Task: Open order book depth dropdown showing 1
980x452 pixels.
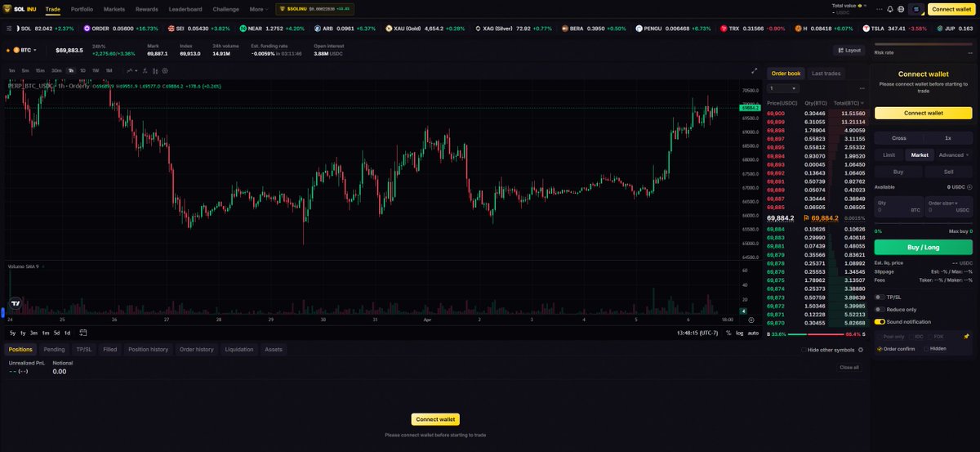Action: pos(782,87)
